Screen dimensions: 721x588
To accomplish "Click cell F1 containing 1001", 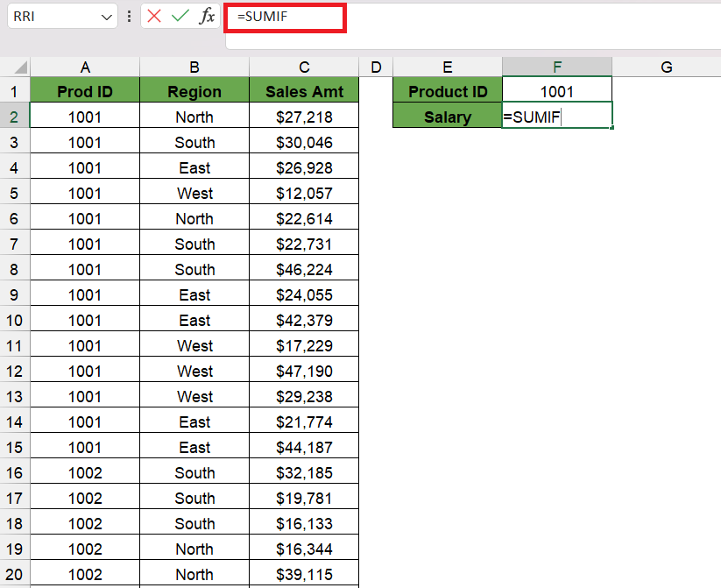I will coord(557,91).
